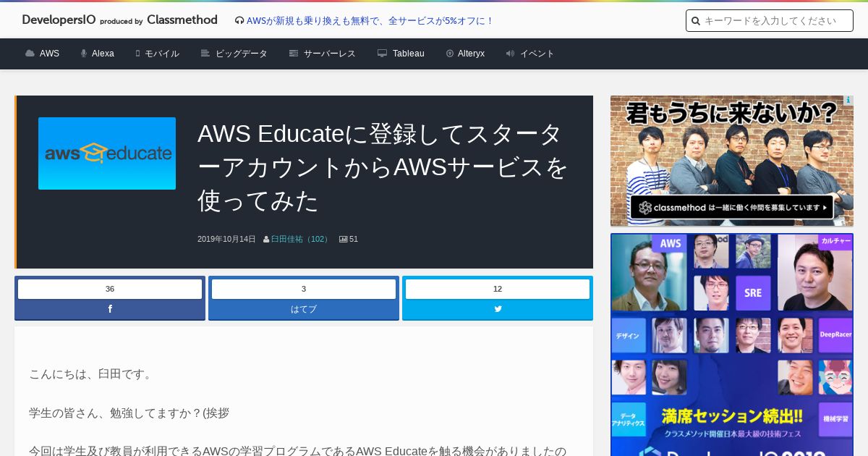Click the Twitter share count 12

[x=498, y=289]
